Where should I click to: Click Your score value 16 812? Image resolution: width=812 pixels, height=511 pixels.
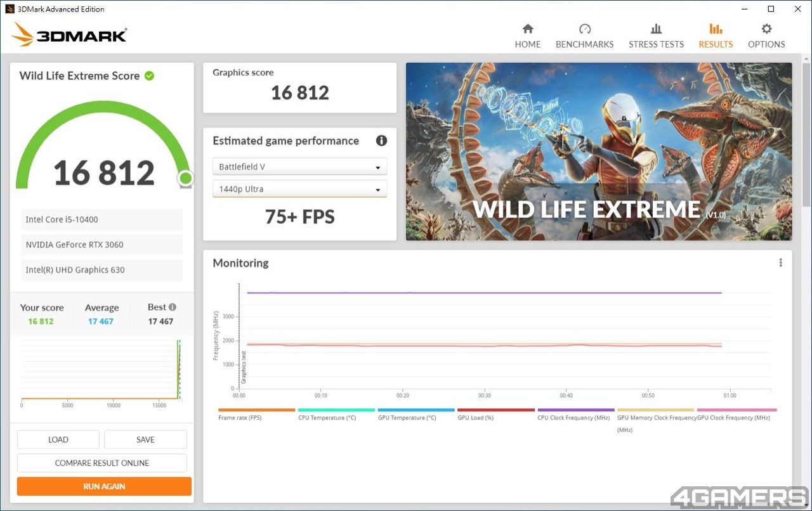pos(41,321)
